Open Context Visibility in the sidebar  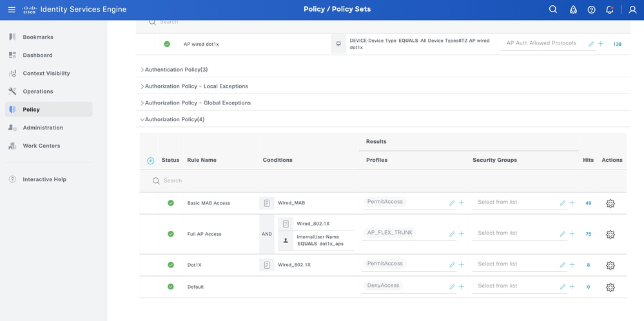pyautogui.click(x=48, y=73)
